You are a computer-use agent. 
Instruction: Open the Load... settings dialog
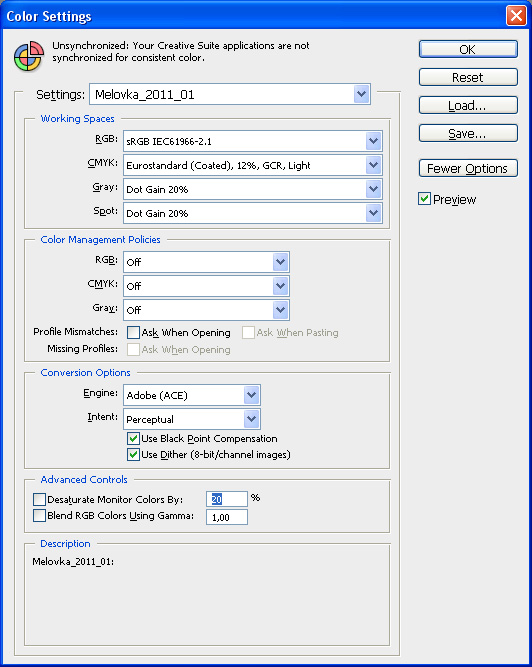pos(468,105)
